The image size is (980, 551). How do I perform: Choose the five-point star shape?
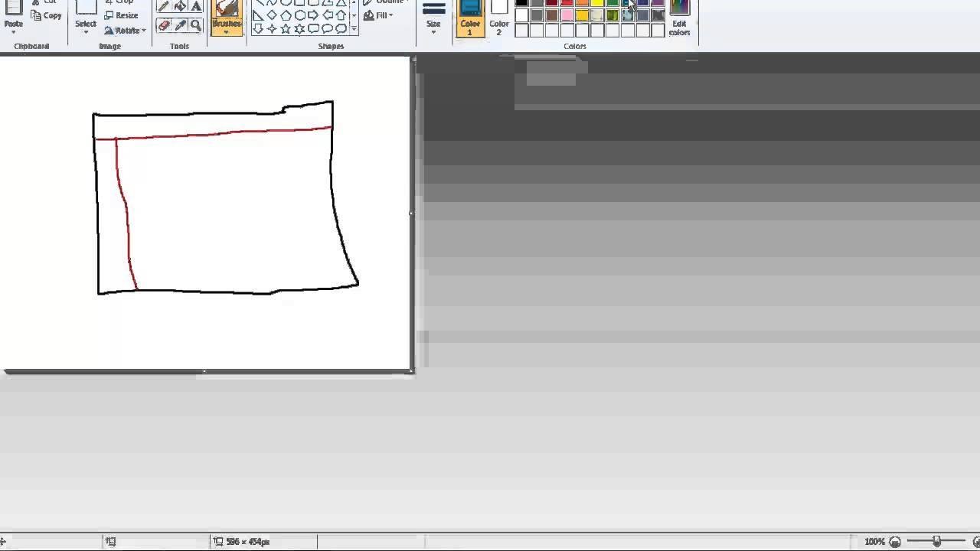pos(286,29)
